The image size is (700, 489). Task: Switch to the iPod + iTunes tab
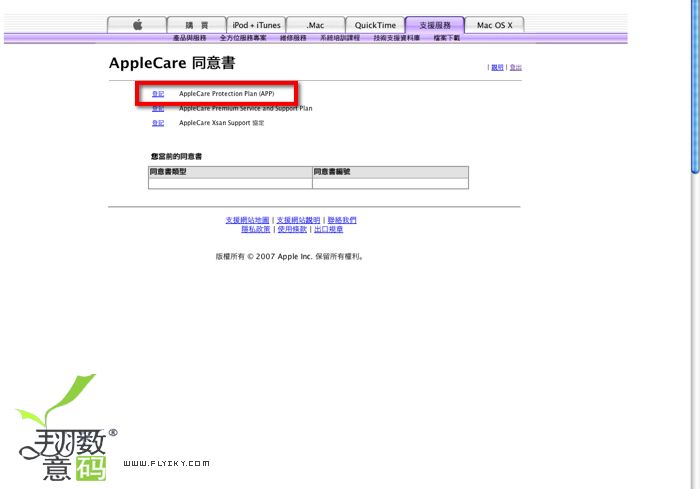click(x=256, y=25)
